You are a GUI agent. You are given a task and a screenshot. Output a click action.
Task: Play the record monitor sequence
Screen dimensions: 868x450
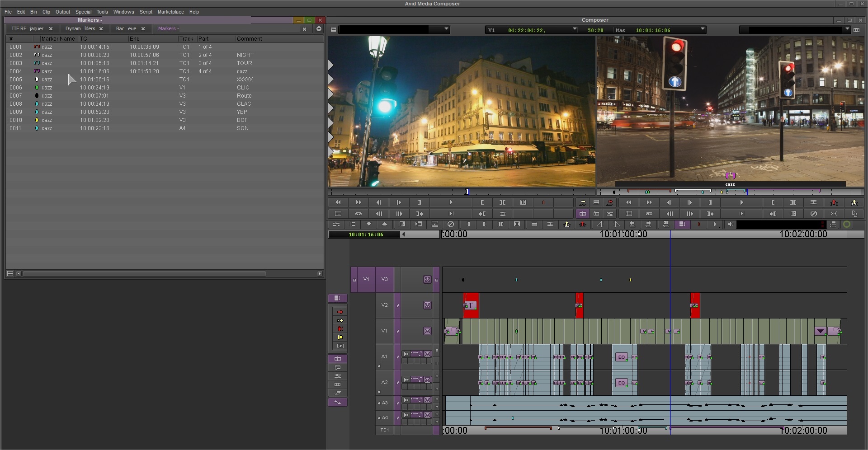click(x=741, y=203)
